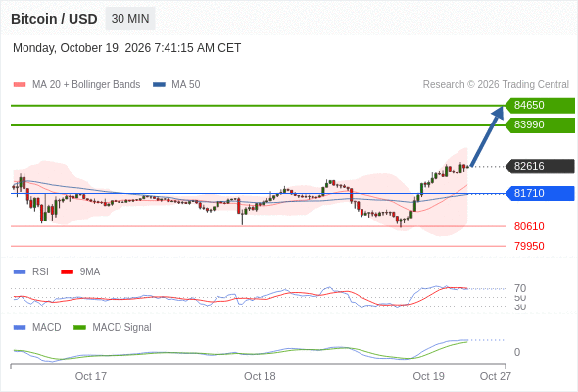578x392 pixels.
Task: Click the 30 MIN timeframe badge
Action: coord(130,19)
